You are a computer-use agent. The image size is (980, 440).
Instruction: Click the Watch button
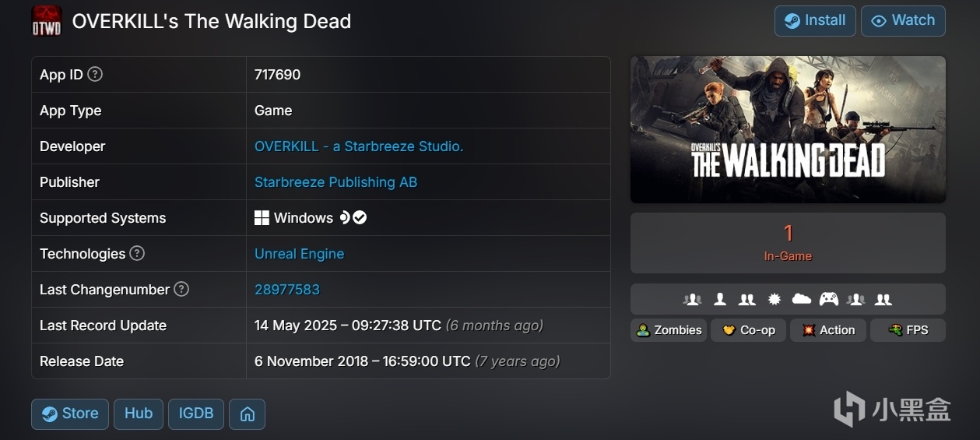pos(903,21)
